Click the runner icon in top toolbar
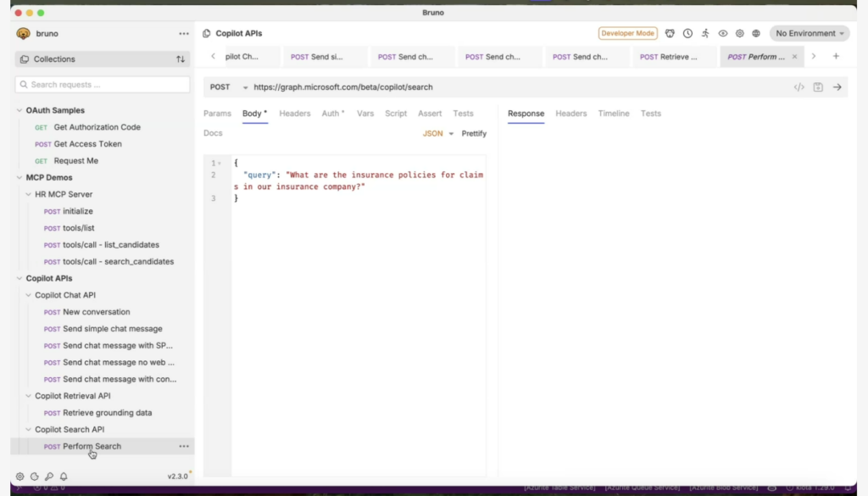The image size is (868, 496). [x=705, y=34]
